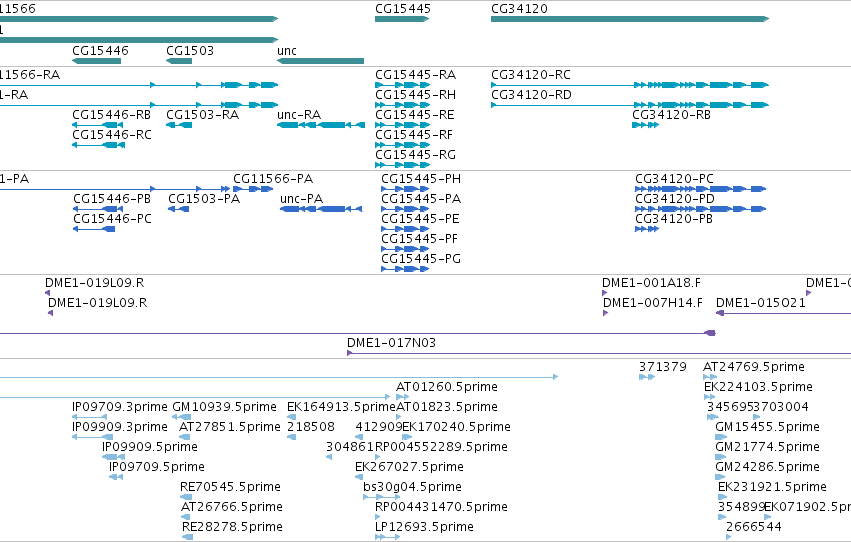Select EST IP09709.3prime label

(119, 407)
